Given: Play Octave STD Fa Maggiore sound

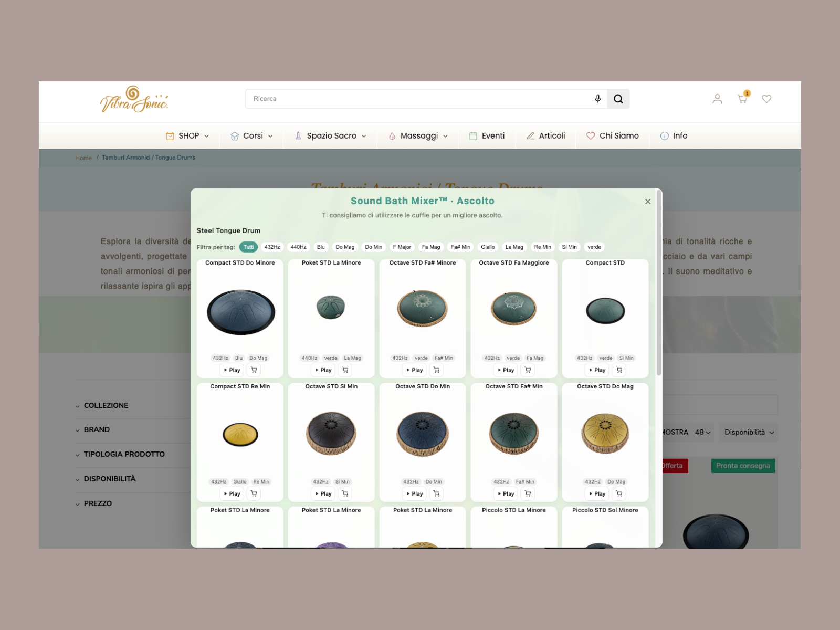Looking at the screenshot, I should point(506,370).
